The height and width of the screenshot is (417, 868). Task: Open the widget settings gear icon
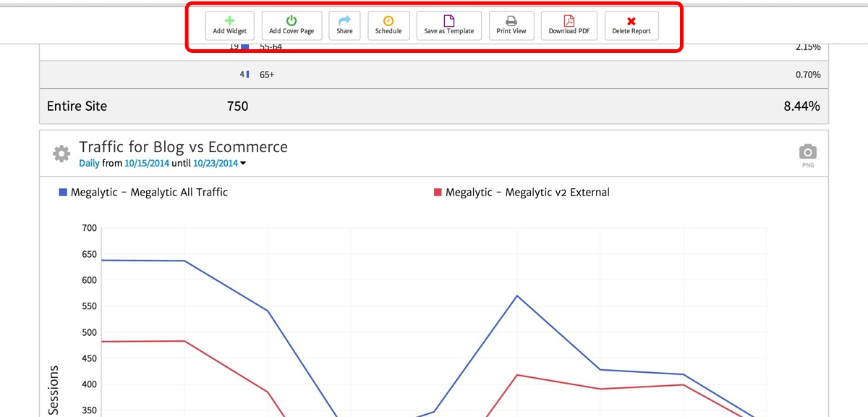[x=61, y=153]
